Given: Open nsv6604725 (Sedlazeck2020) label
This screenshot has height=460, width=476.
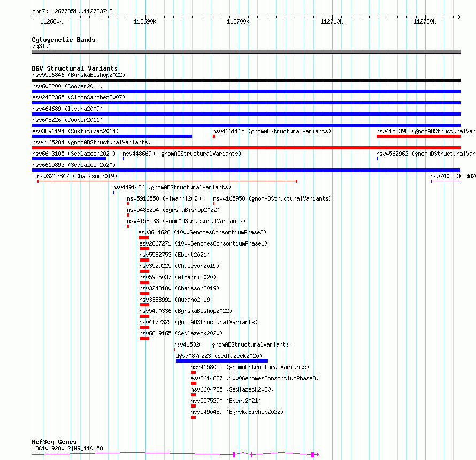Looking at the screenshot, I should click(232, 389).
